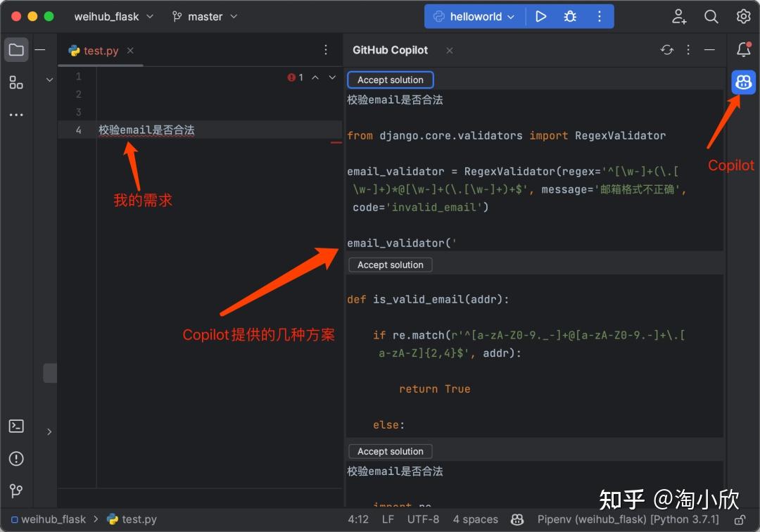Open the Terminal tool window
Image resolution: width=760 pixels, height=532 pixels.
pos(16,426)
